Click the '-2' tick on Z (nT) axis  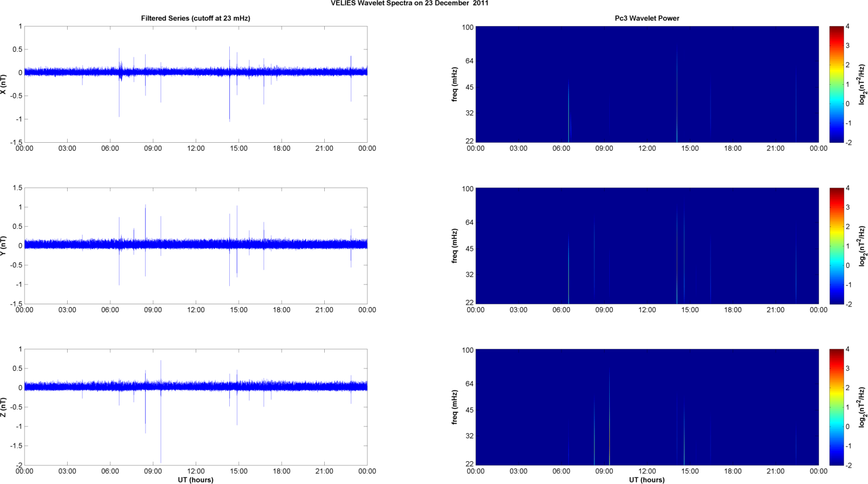[18, 465]
